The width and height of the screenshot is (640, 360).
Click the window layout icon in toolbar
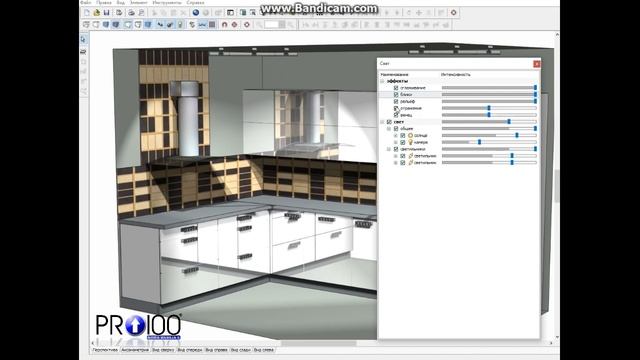(x=231, y=13)
